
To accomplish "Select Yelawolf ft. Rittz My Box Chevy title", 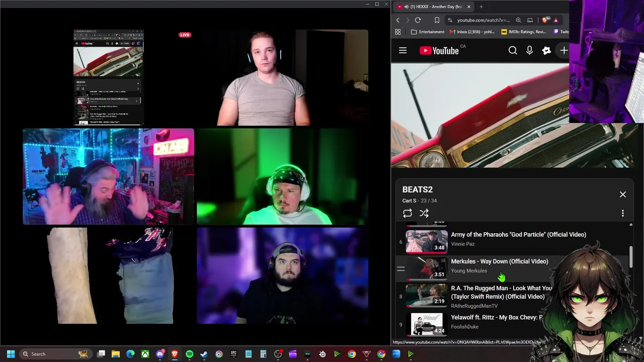I will 497,317.
